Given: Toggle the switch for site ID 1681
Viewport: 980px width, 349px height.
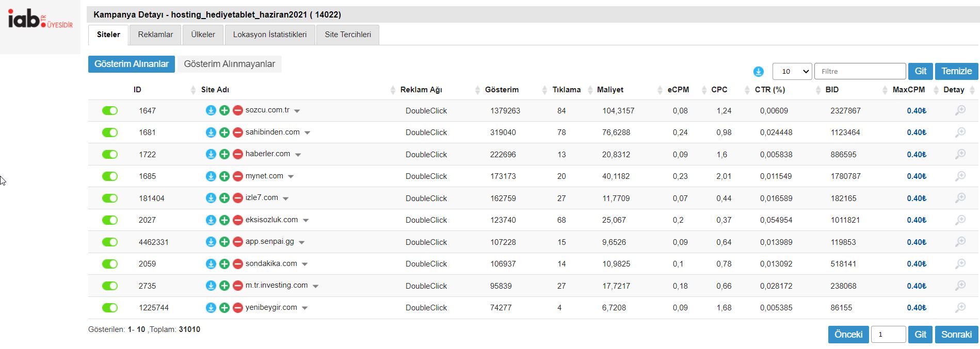Looking at the screenshot, I should 110,132.
